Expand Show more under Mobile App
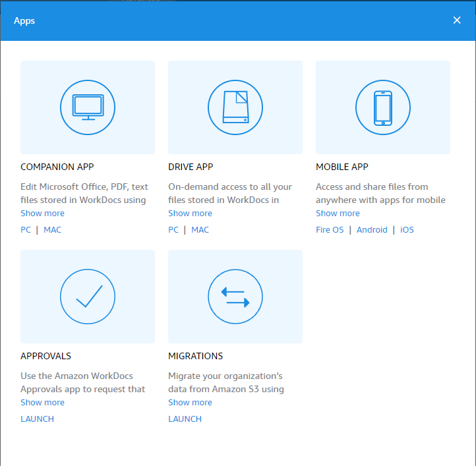 click(338, 213)
